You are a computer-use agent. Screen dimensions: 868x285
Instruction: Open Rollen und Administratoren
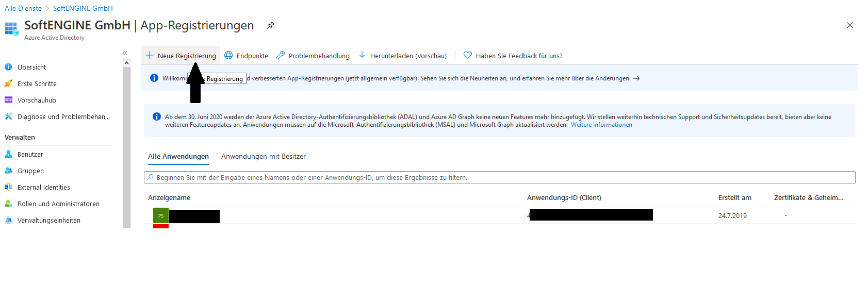58,204
